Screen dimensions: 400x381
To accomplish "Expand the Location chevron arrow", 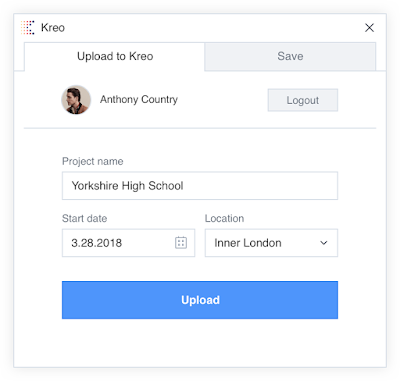I will tap(323, 243).
